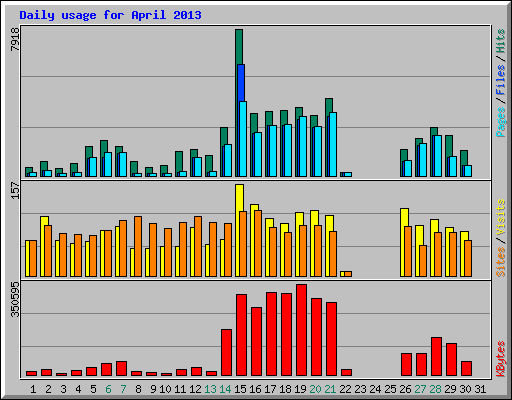
Task: Select day 1 on the x-axis
Action: coord(33,389)
